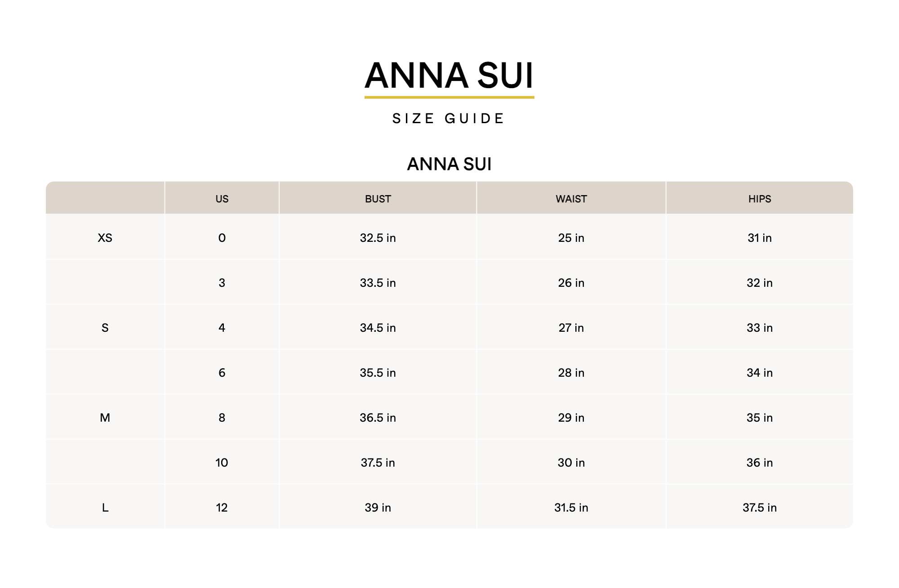The width and height of the screenshot is (899, 588).
Task: Click US size 10 cell
Action: 222,463
